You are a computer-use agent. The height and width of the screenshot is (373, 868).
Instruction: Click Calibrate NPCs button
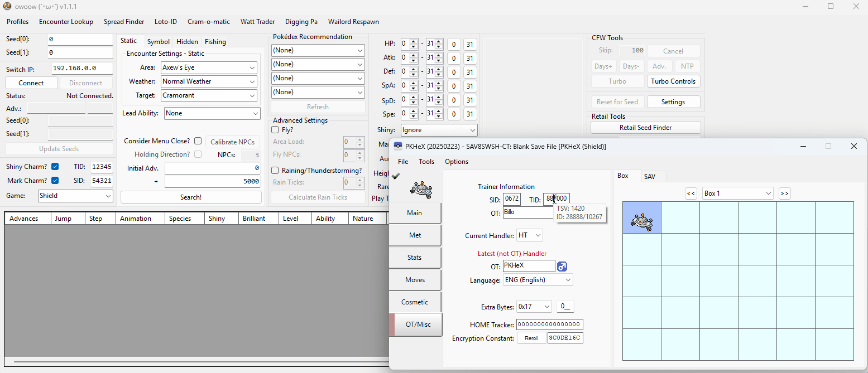pyautogui.click(x=233, y=142)
